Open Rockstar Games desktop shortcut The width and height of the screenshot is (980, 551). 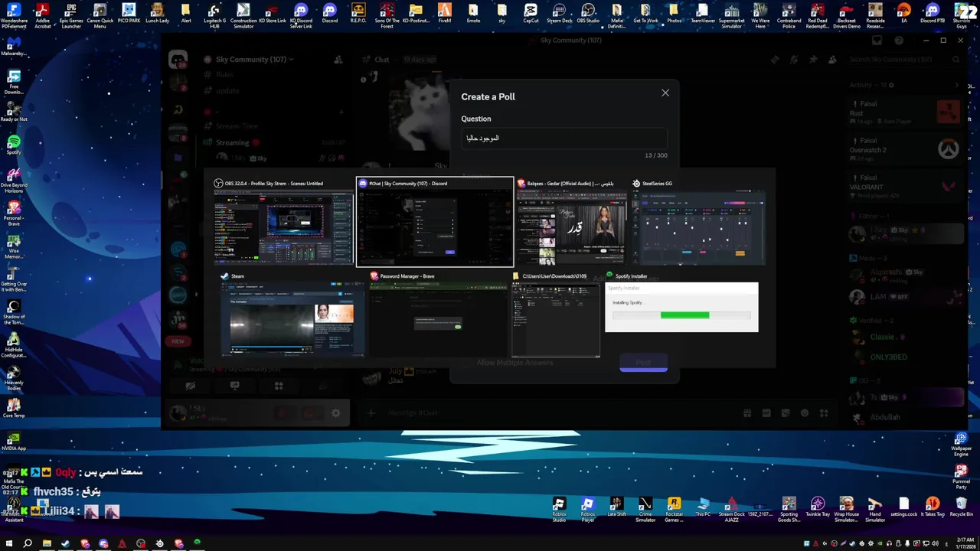point(675,507)
